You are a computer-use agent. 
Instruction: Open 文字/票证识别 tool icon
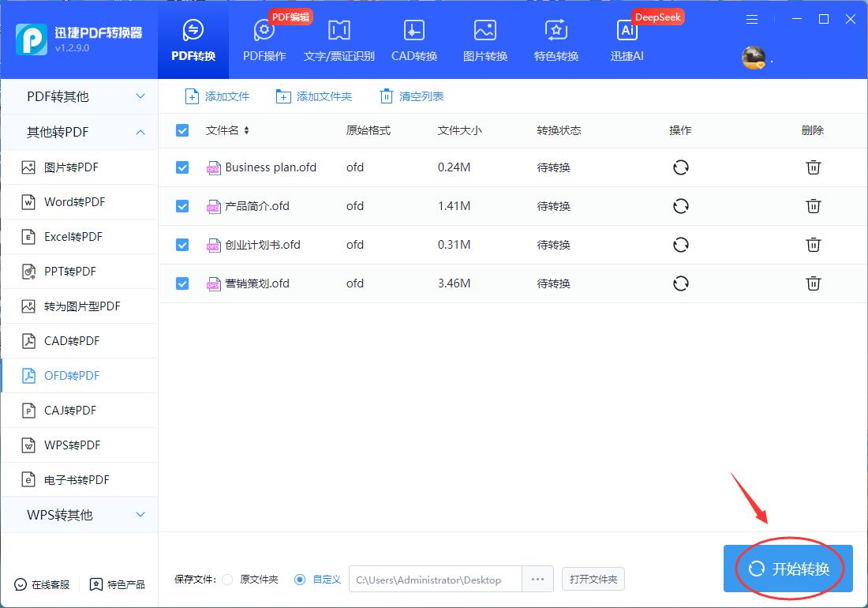coord(339,31)
